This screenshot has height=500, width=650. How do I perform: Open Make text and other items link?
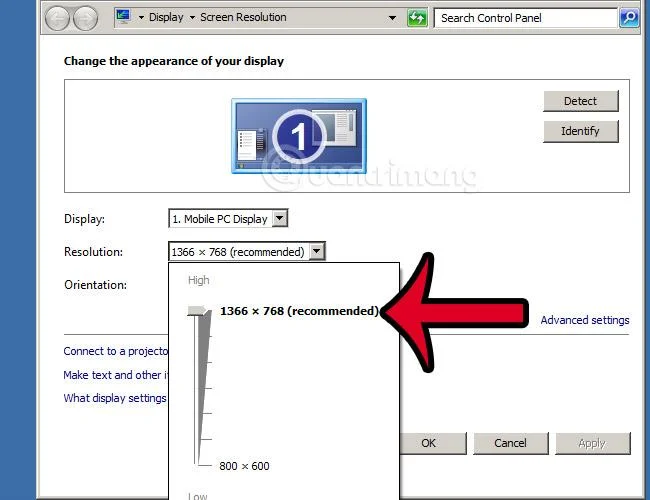coord(116,375)
